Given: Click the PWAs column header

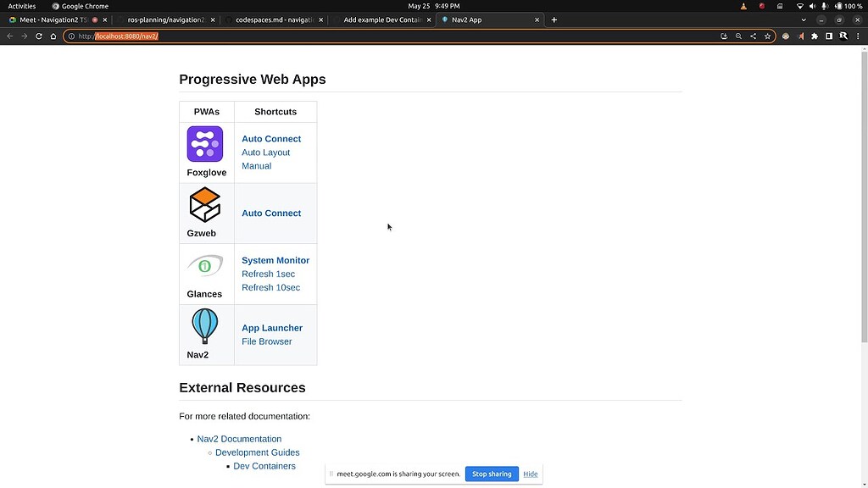Looking at the screenshot, I should pos(207,112).
